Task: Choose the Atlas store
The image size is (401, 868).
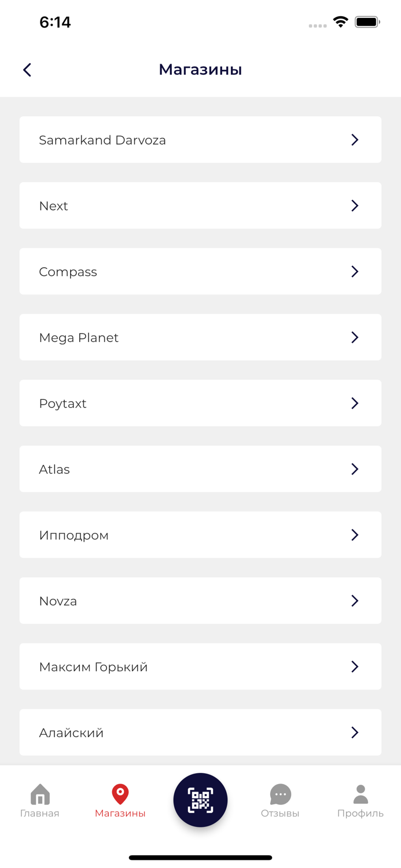Action: [x=200, y=469]
